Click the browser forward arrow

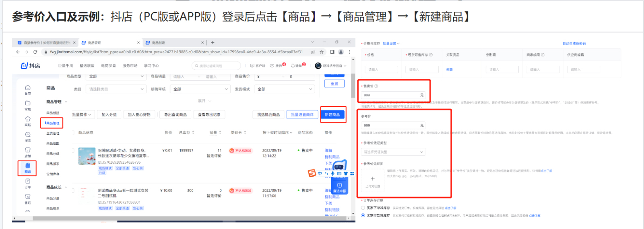coord(27,52)
